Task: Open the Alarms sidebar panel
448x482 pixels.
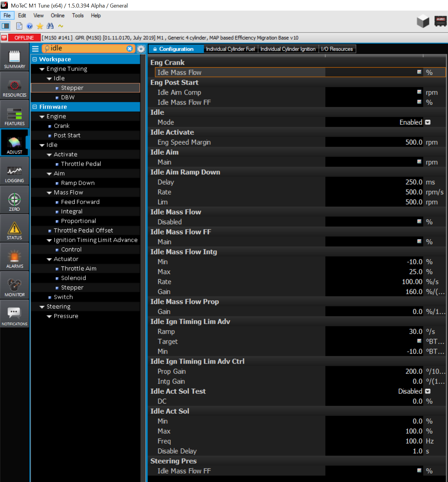Action: coord(15,259)
